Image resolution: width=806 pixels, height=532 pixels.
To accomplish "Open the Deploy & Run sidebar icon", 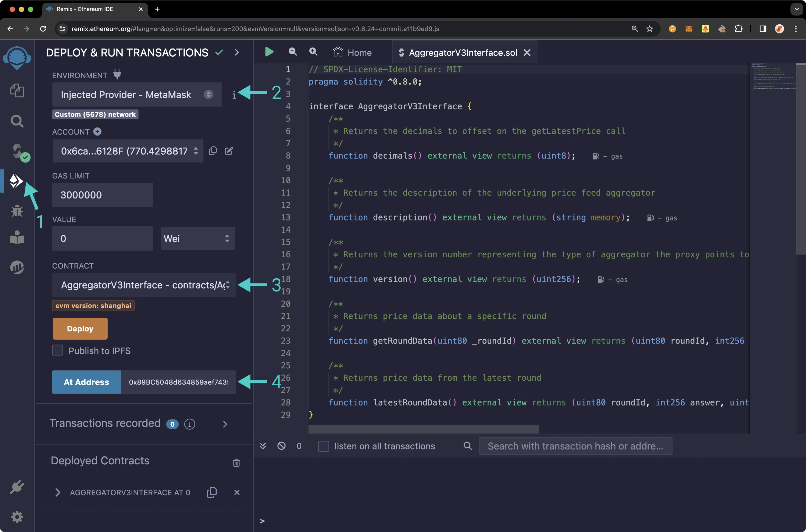I will coord(16,181).
